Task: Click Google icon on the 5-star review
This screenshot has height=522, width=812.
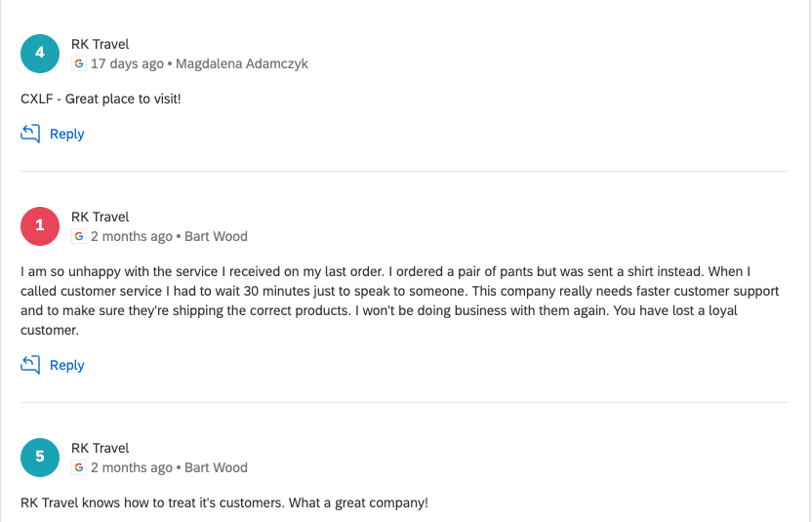Action: pyautogui.click(x=79, y=467)
